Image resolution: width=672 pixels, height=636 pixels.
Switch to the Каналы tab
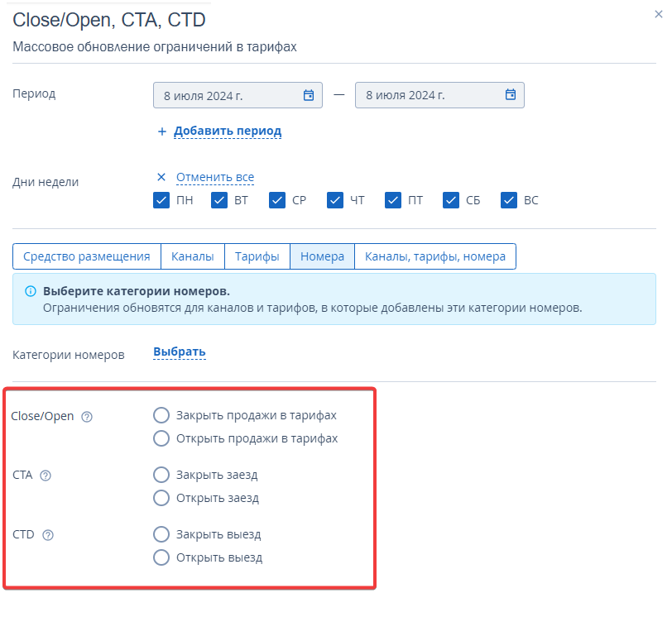pyautogui.click(x=192, y=256)
